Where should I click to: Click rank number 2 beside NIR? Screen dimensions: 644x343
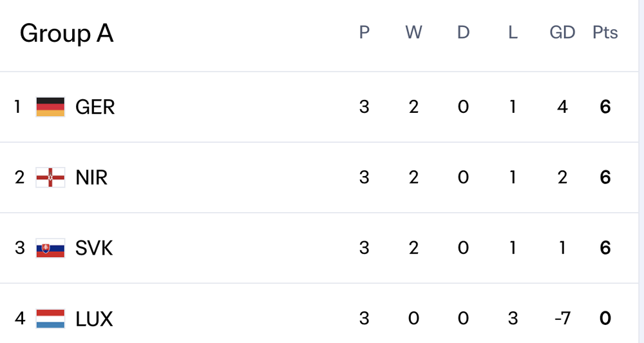click(x=19, y=177)
